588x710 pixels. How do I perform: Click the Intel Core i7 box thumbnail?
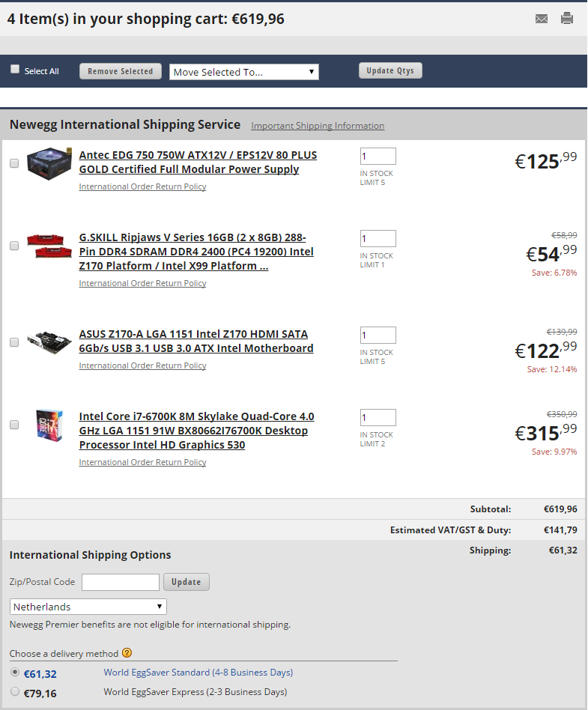(49, 425)
